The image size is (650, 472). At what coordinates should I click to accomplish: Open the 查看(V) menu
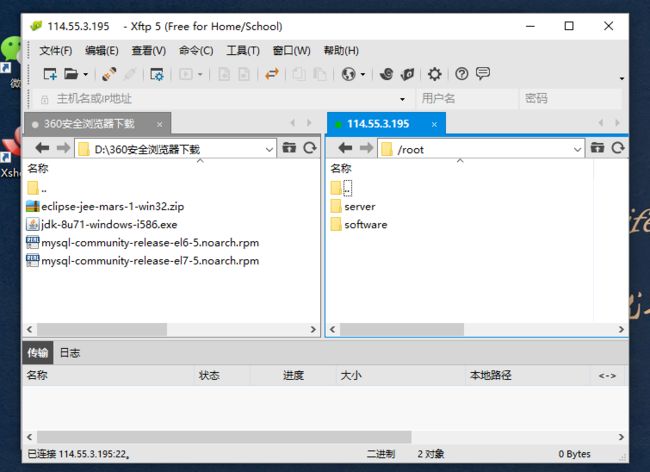click(x=149, y=51)
